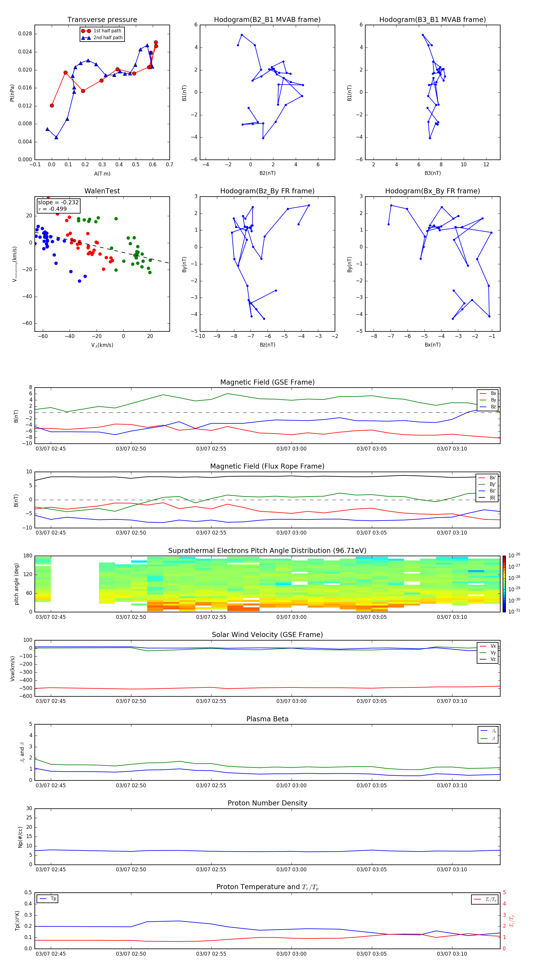Click the "Tp(10^6K)" y-axis label

tap(17, 921)
